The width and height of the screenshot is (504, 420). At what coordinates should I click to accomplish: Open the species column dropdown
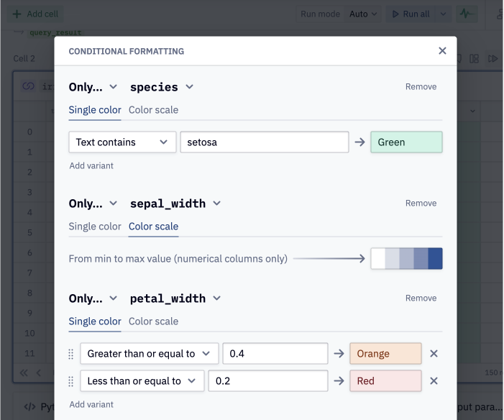[161, 87]
